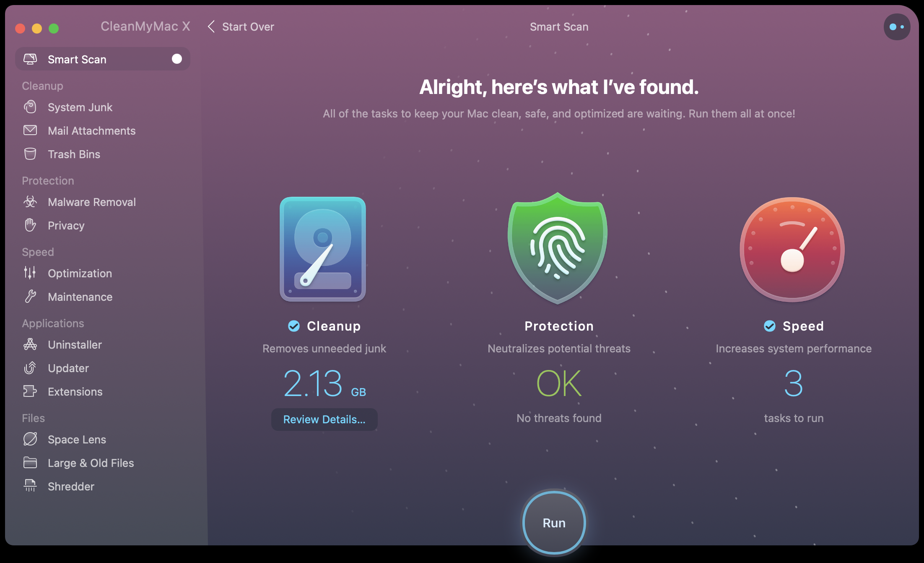The width and height of the screenshot is (924, 563).
Task: Click the Malware Removal biohazard icon
Action: pos(30,202)
